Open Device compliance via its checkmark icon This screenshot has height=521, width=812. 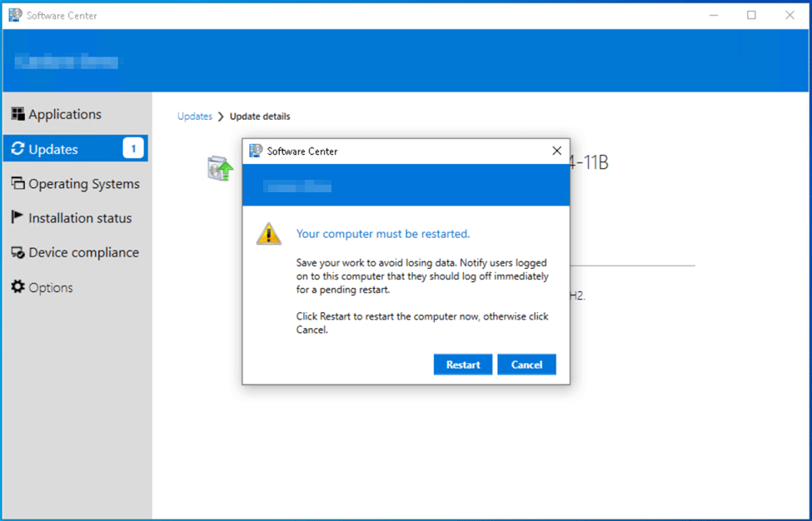coord(17,253)
